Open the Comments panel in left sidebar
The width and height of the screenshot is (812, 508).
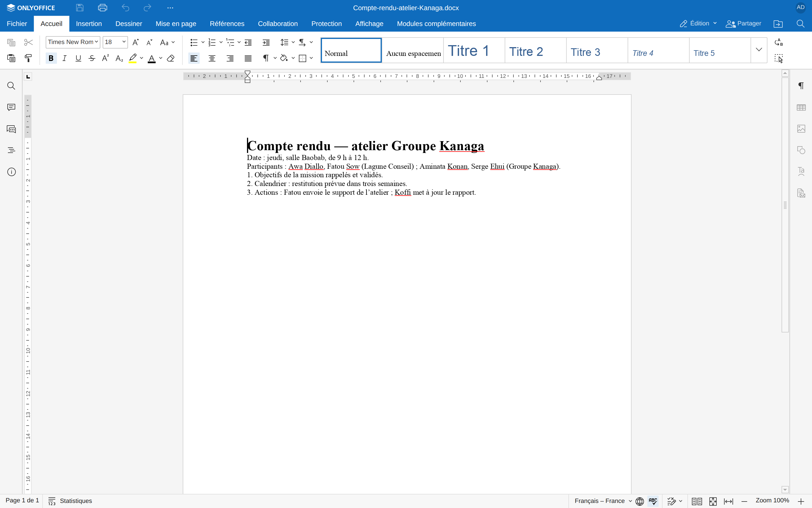11,107
